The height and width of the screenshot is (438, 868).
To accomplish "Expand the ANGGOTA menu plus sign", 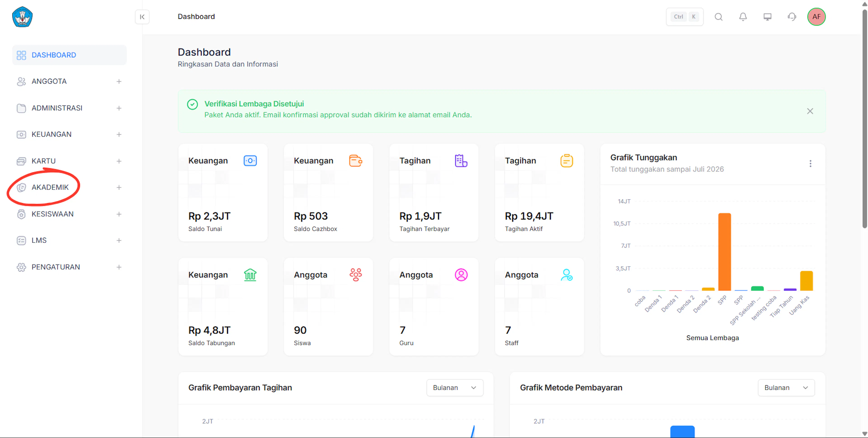I will pyautogui.click(x=119, y=82).
